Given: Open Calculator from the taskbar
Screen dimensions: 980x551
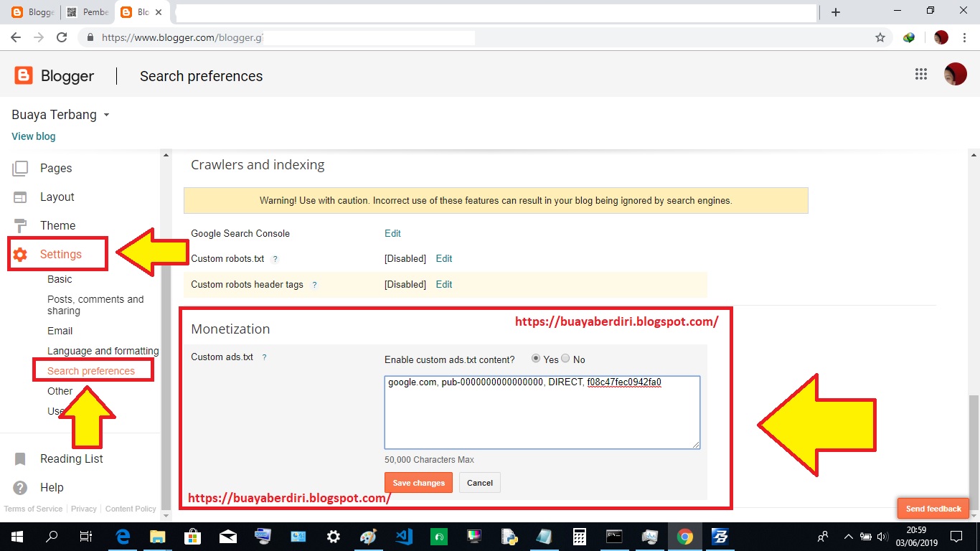Looking at the screenshot, I should (x=580, y=536).
